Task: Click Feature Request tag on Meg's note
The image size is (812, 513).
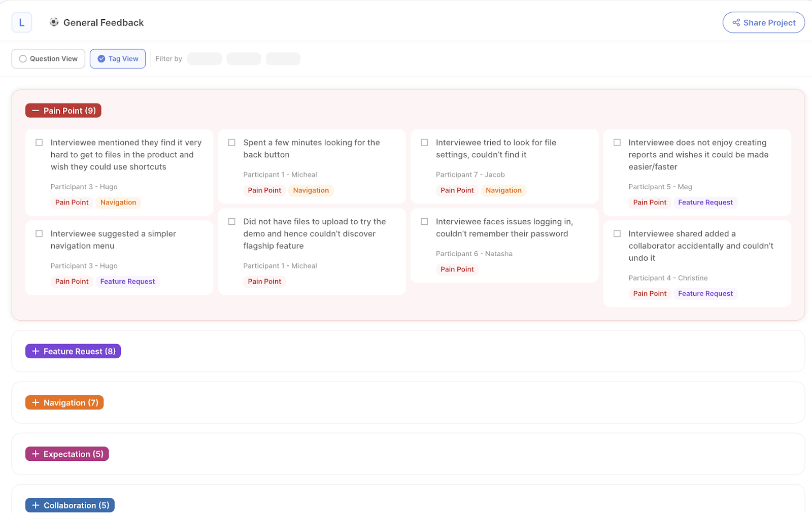Action: pyautogui.click(x=705, y=202)
